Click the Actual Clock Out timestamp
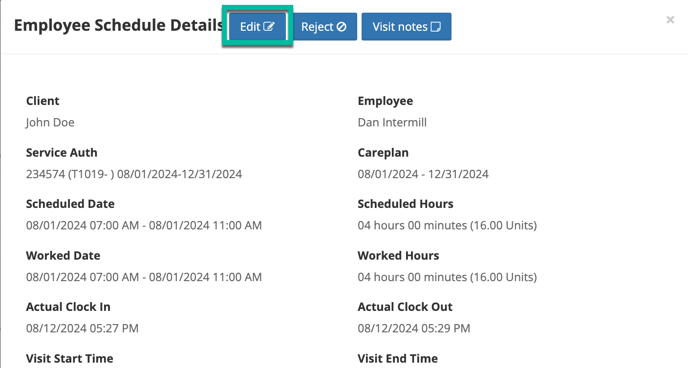 414,329
